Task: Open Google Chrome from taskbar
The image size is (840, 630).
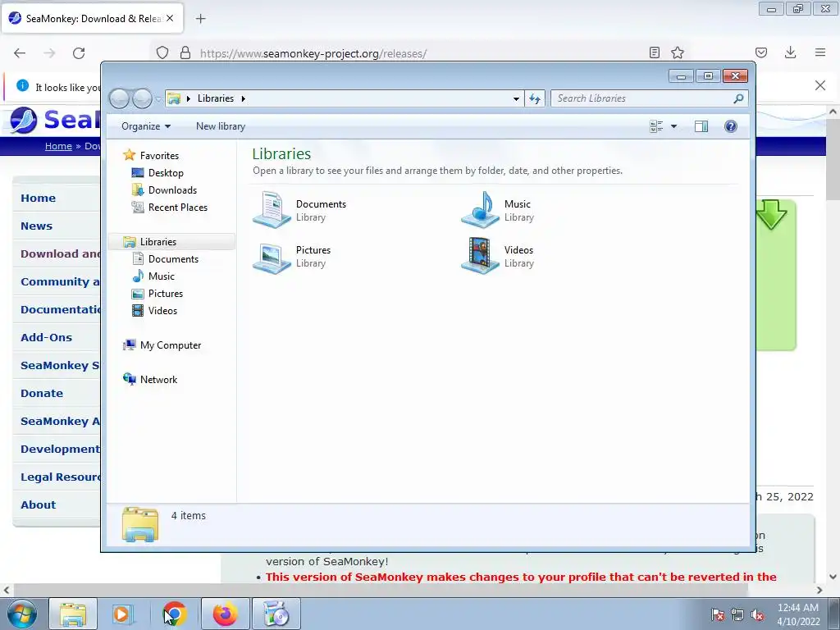Action: click(x=174, y=614)
